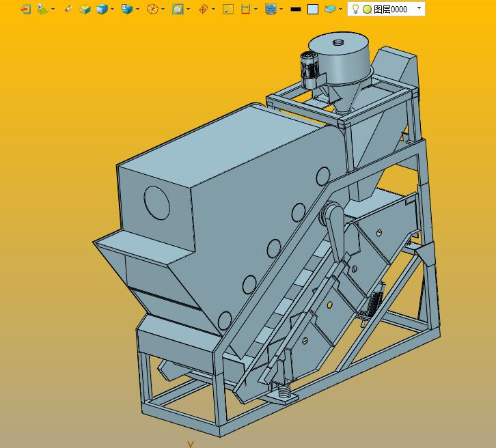Toggle the yellow circle layer status

click(367, 10)
